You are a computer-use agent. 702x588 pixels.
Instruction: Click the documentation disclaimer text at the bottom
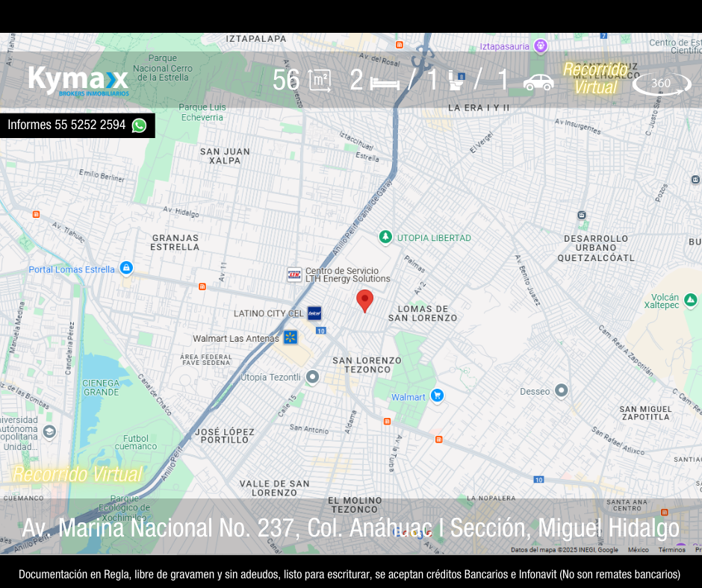click(350, 574)
